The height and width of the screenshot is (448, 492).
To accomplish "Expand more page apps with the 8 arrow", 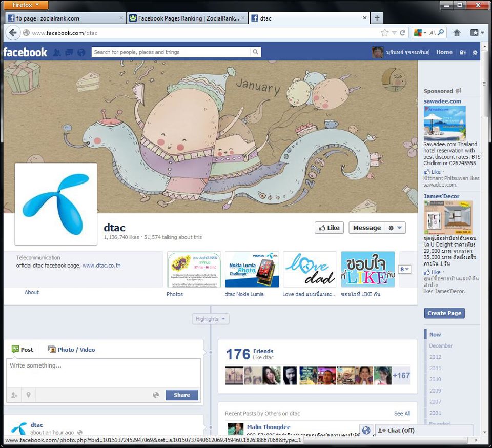I will tap(404, 269).
